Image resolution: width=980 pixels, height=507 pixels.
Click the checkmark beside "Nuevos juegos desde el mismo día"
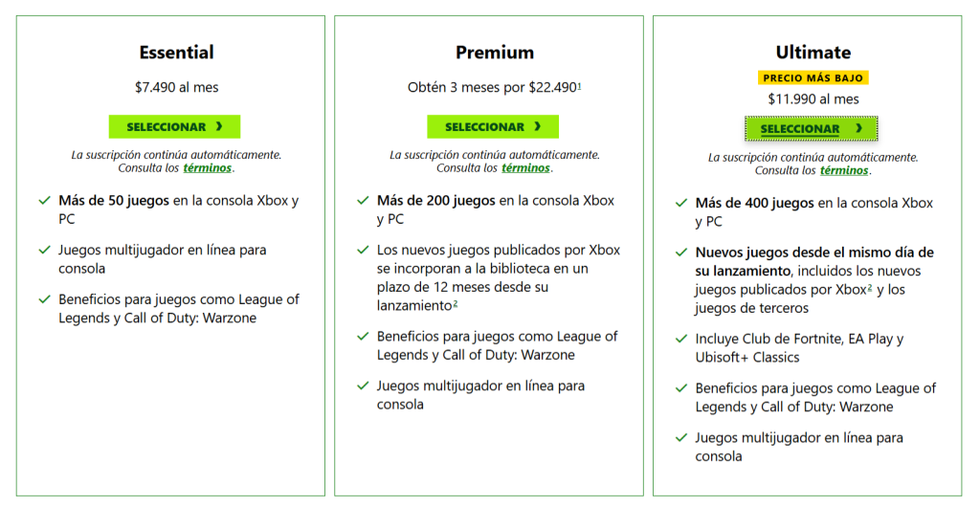coord(680,253)
